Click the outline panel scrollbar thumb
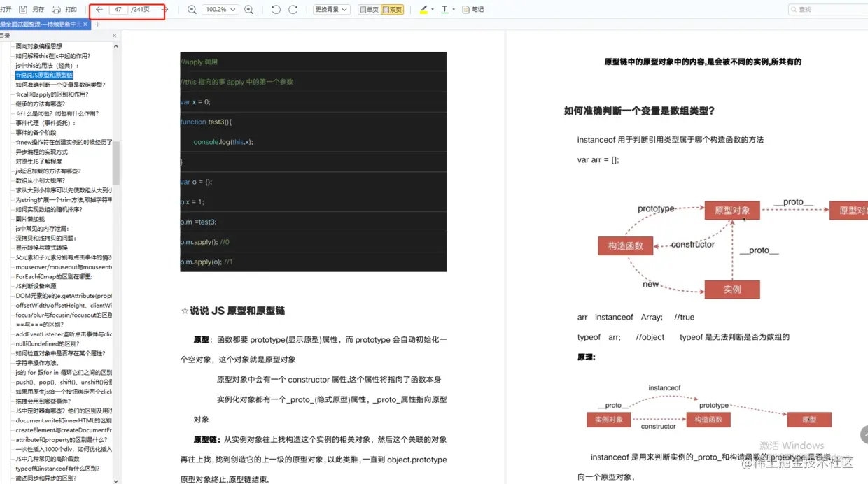Image resolution: width=868 pixels, height=484 pixels. coord(116,162)
